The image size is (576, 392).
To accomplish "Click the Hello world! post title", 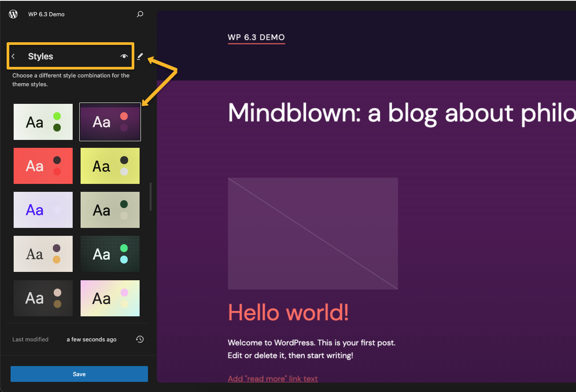I will tap(288, 312).
